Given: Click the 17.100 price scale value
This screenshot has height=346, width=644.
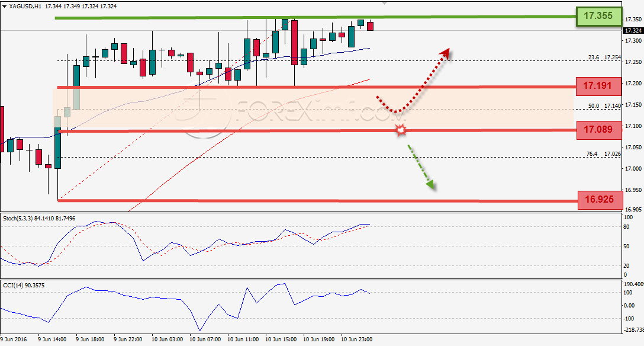Looking at the screenshot, I should [633, 126].
